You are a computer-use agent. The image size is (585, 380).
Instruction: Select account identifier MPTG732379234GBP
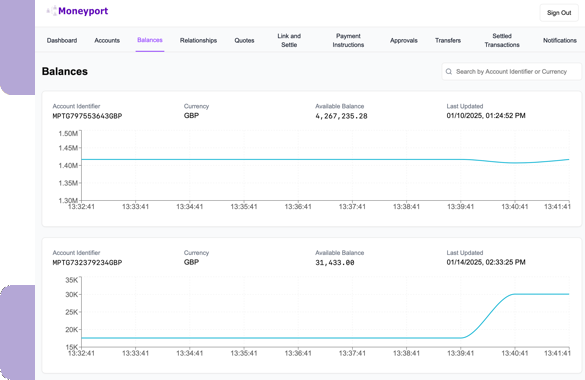(87, 263)
